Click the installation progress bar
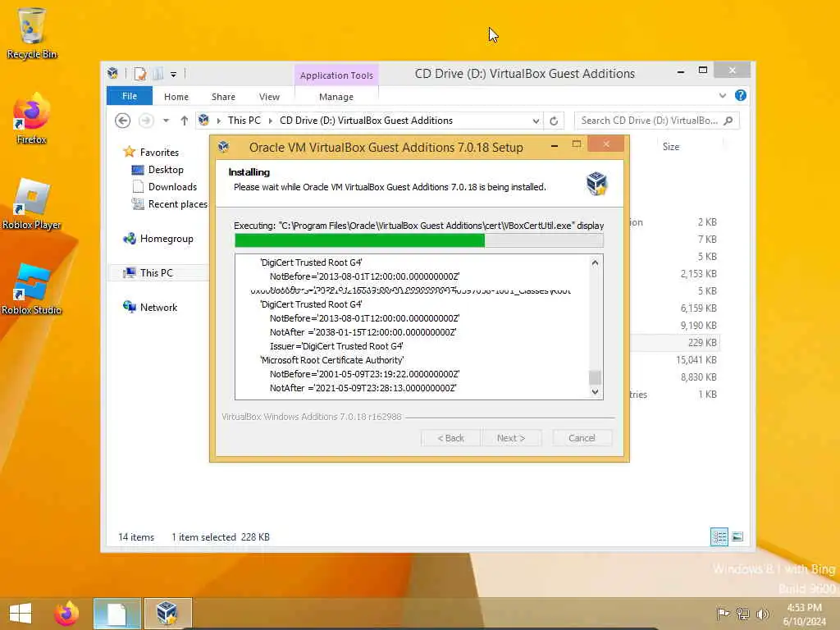The height and width of the screenshot is (630, 840). click(419, 240)
